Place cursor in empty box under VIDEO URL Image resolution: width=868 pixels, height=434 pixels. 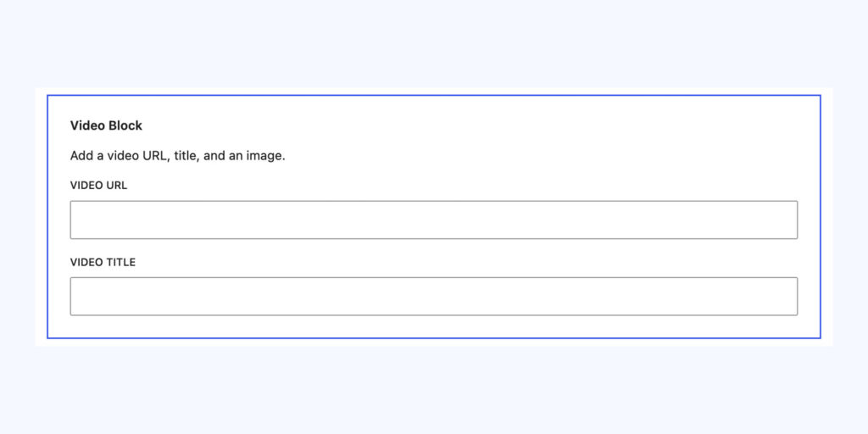[x=433, y=220]
